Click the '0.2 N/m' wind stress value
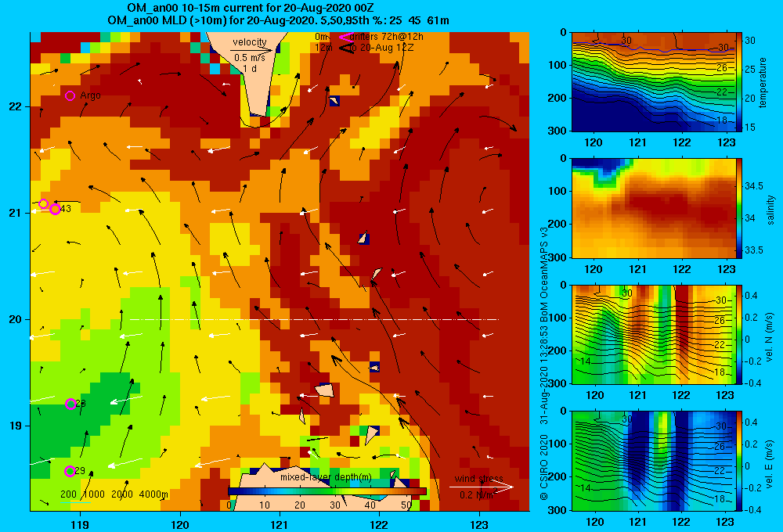783x532 pixels. tap(477, 495)
